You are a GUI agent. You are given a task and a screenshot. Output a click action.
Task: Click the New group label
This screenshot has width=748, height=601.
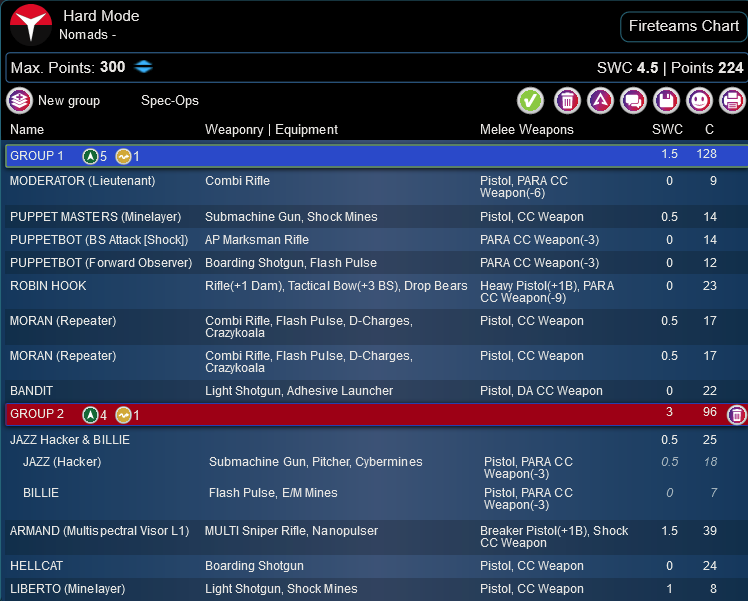click(69, 101)
